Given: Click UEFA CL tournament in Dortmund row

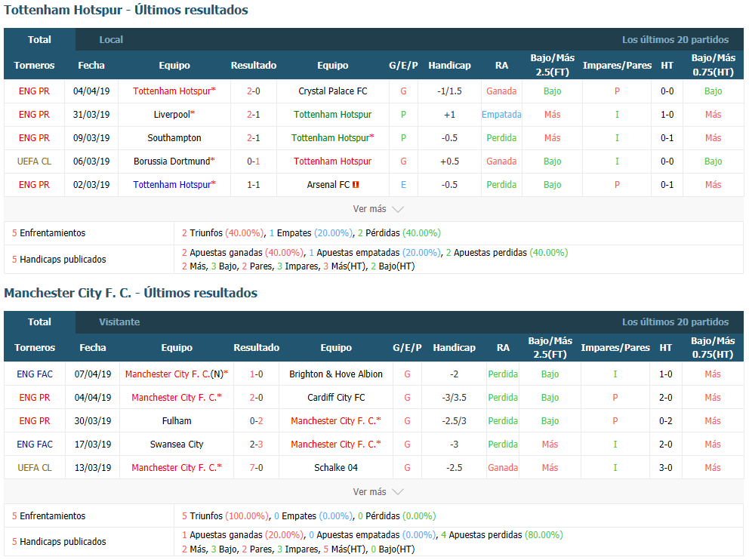Looking at the screenshot, I should pyautogui.click(x=34, y=162).
